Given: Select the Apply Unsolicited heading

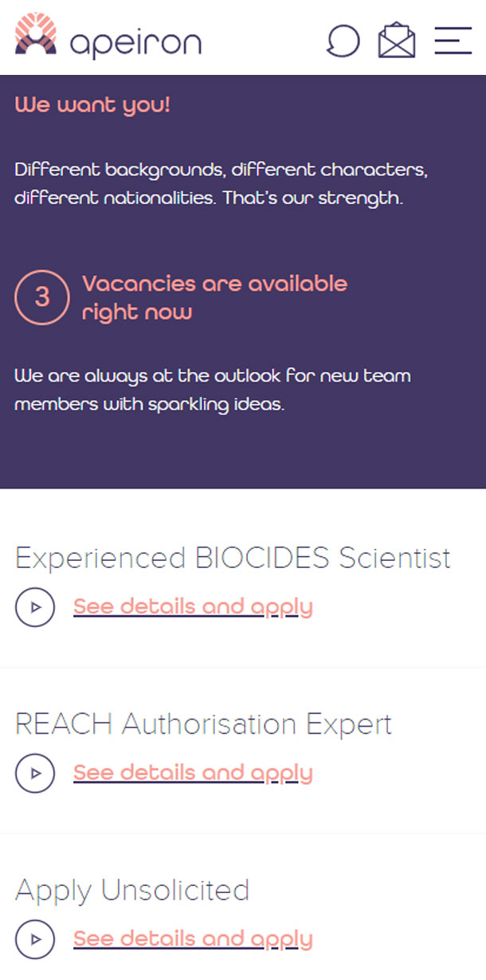Looking at the screenshot, I should click(x=132, y=890).
